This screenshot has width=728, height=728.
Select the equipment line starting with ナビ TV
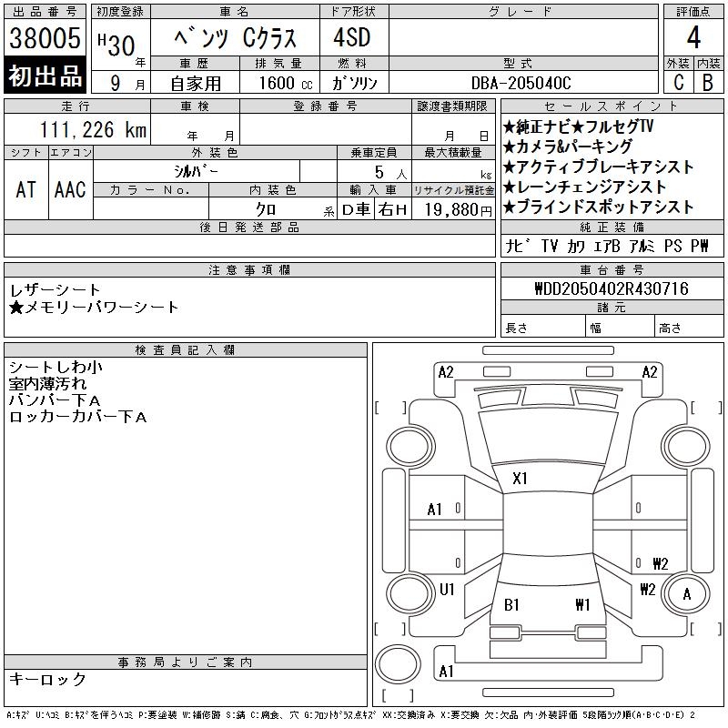click(x=607, y=246)
